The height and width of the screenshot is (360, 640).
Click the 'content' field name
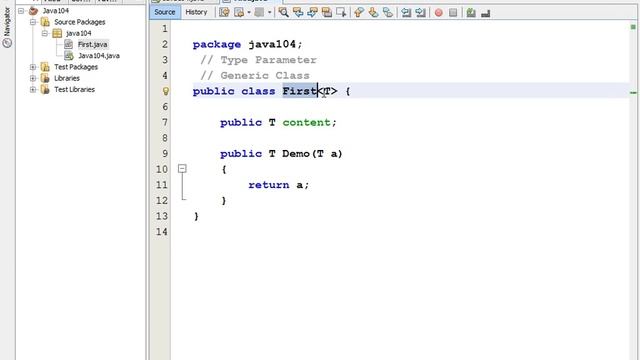306,122
